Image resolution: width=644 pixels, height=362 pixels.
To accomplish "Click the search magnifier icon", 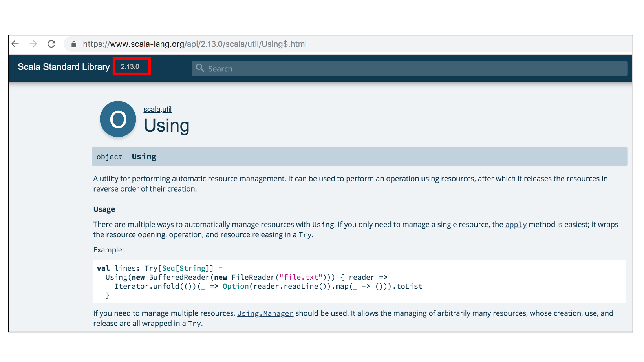I will (200, 68).
